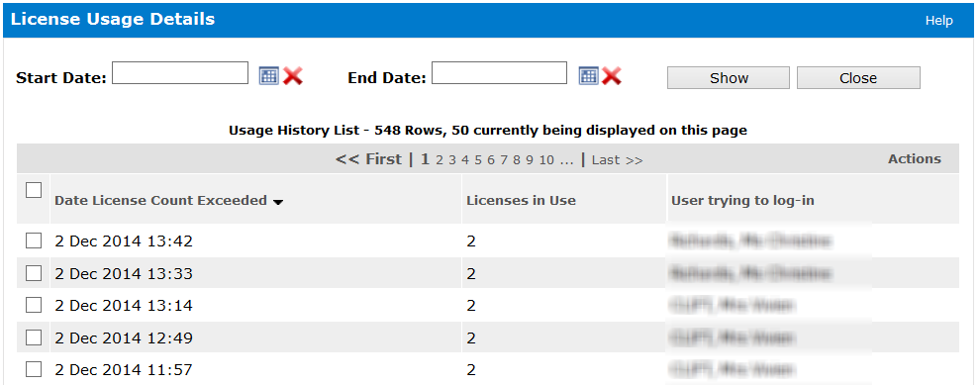Click Licenses in Use value for 12:49 row

471,338
